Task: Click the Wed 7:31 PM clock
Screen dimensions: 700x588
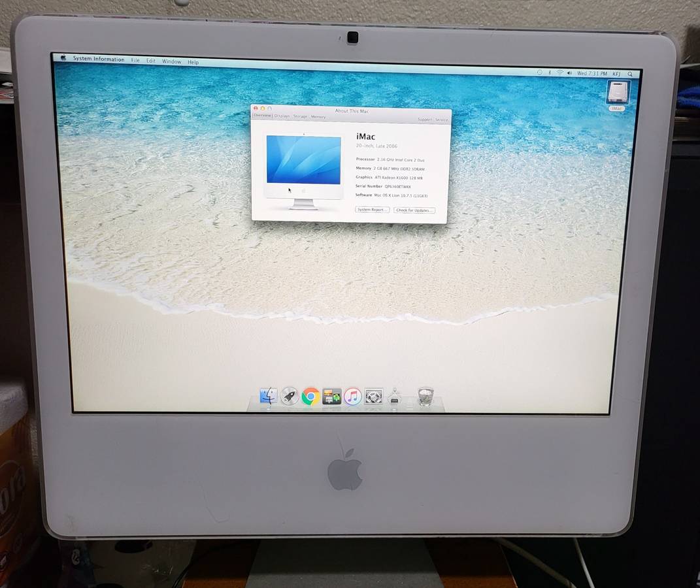Action: (592, 73)
